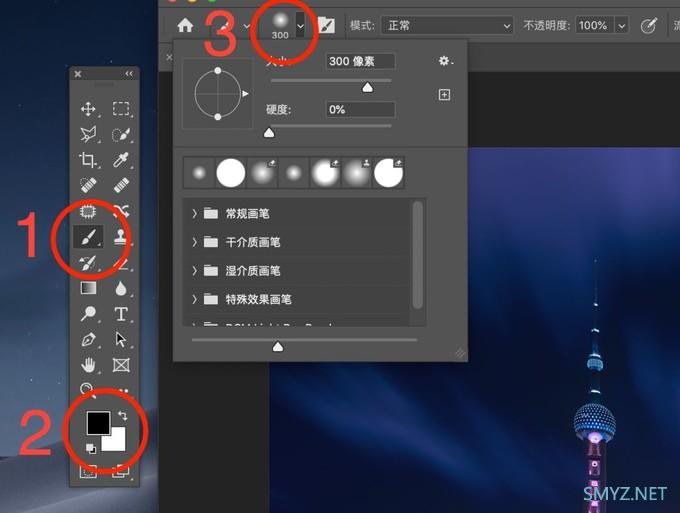
Task: Pick the hard brush thumbnail with notch corner
Action: [389, 173]
